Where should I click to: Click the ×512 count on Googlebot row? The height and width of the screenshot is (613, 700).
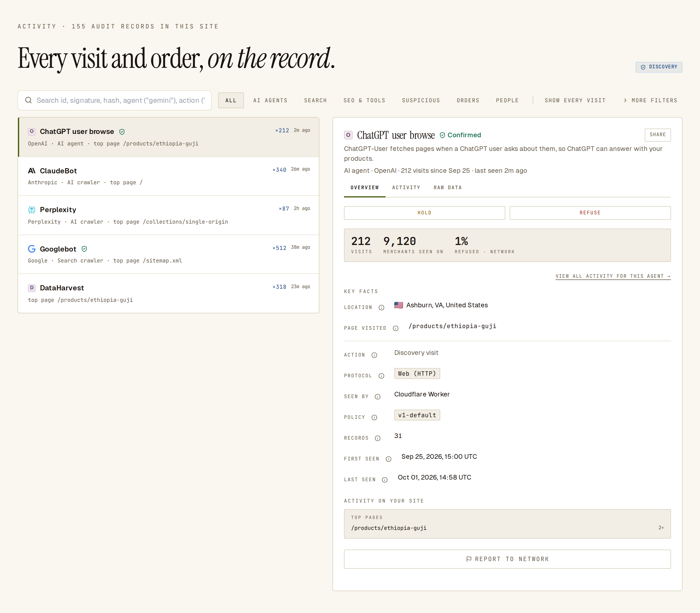(279, 248)
